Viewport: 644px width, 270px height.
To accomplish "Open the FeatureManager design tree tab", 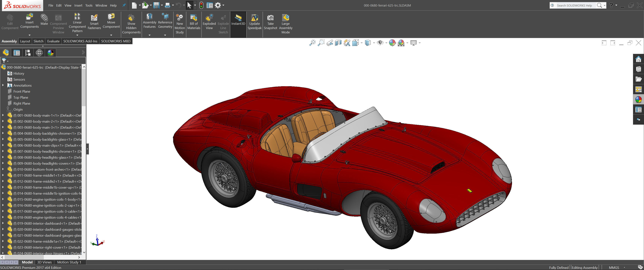I will (x=6, y=53).
